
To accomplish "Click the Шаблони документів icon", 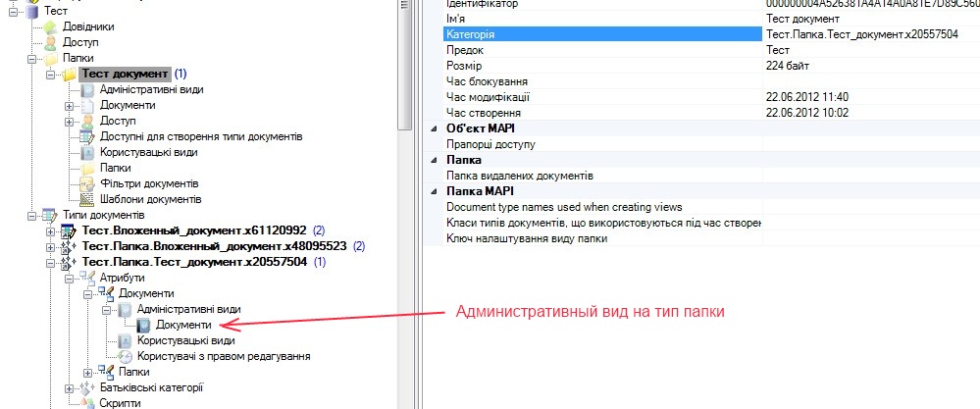I will (86, 200).
